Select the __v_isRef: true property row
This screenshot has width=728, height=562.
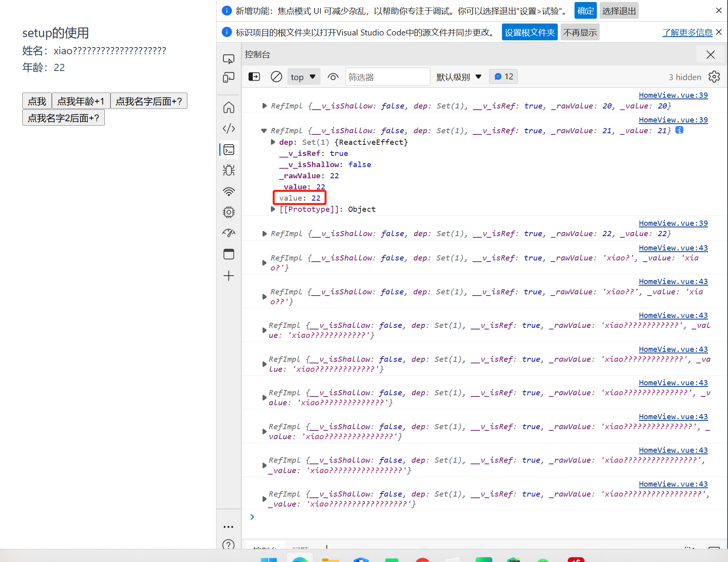point(313,153)
